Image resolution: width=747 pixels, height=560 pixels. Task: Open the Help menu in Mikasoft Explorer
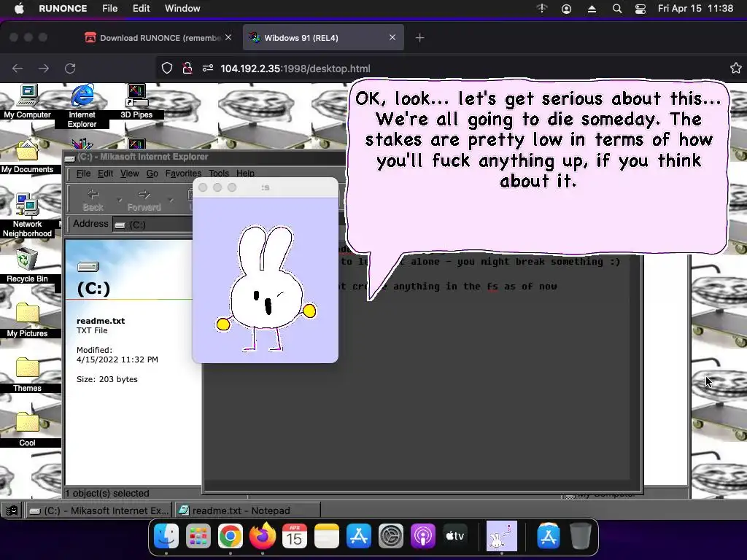click(245, 174)
